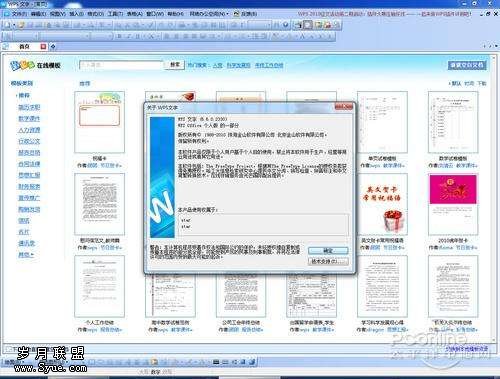Viewport: 500px width, 379px height.
Task: Open the 信纸 template category
Action: click(x=24, y=221)
